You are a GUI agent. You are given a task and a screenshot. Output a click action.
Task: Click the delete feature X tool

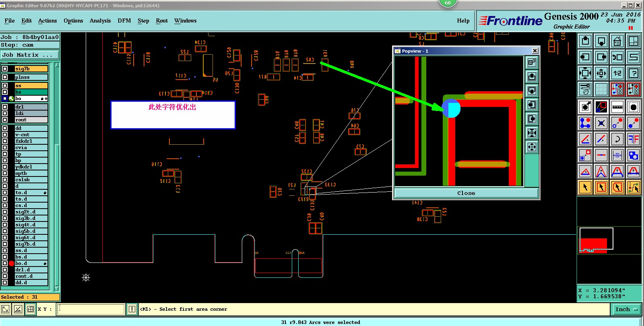pos(601,123)
